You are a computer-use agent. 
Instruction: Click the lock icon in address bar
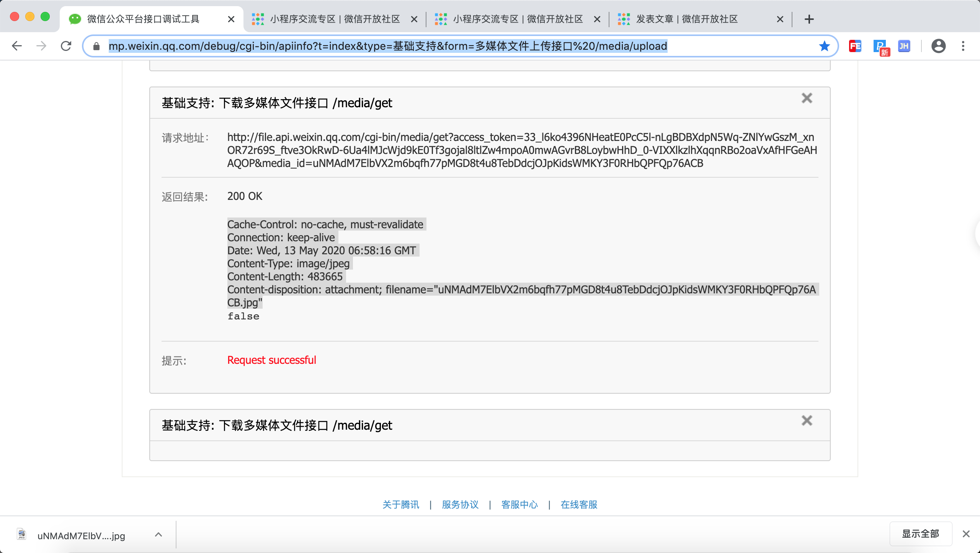96,46
